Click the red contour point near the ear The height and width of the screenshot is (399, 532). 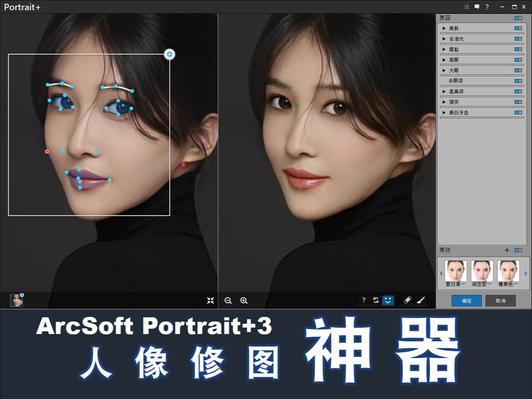(x=183, y=165)
